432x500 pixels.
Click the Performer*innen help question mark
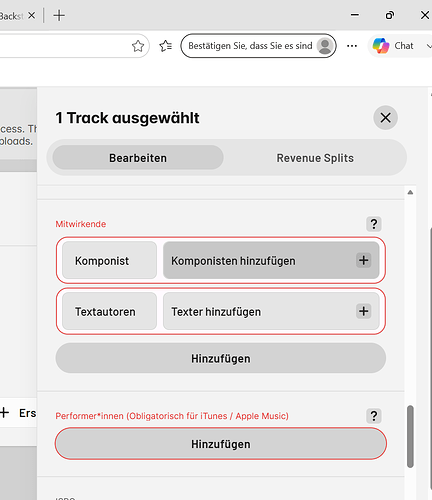click(x=374, y=416)
